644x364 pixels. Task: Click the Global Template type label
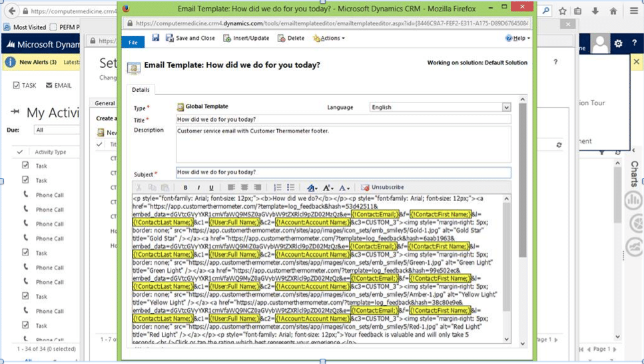(x=206, y=106)
